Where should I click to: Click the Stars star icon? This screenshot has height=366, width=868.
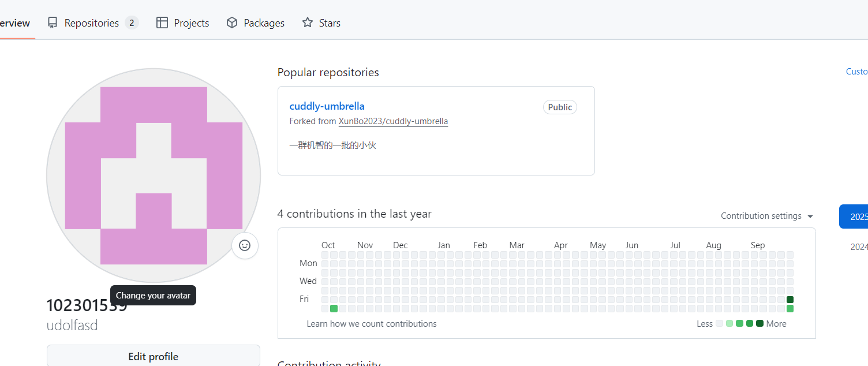coord(308,23)
